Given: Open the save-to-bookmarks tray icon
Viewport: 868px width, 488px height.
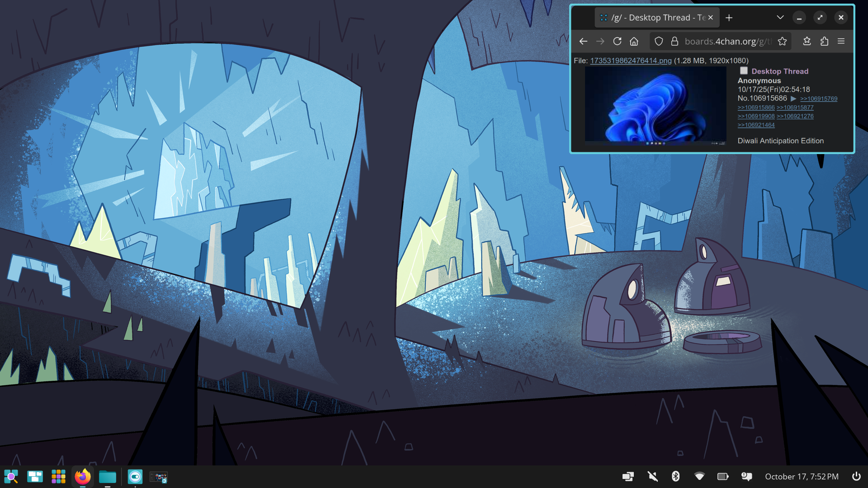Looking at the screenshot, I should point(807,41).
